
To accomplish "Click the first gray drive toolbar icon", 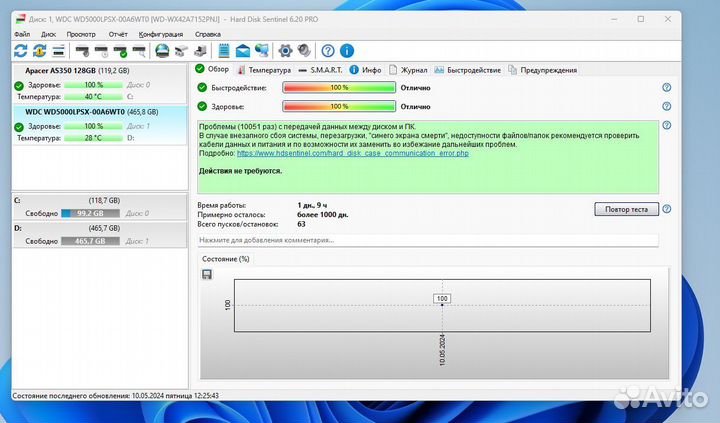I will 181,51.
